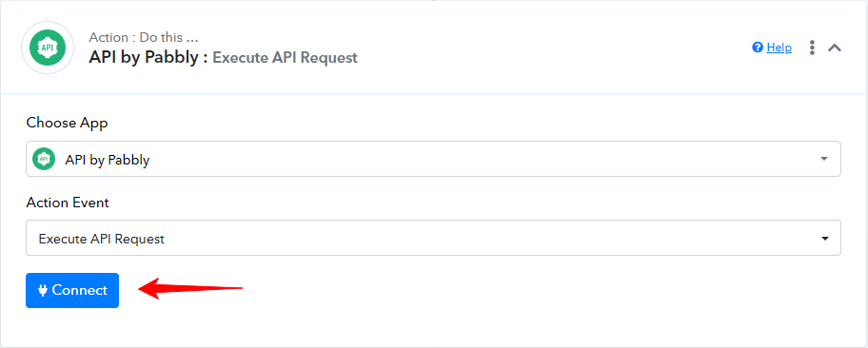Expand the Action Event dropdown arrow

point(825,239)
